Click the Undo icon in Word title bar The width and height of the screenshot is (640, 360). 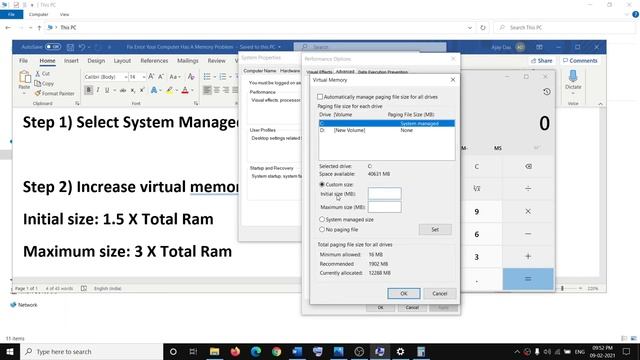(x=82, y=47)
